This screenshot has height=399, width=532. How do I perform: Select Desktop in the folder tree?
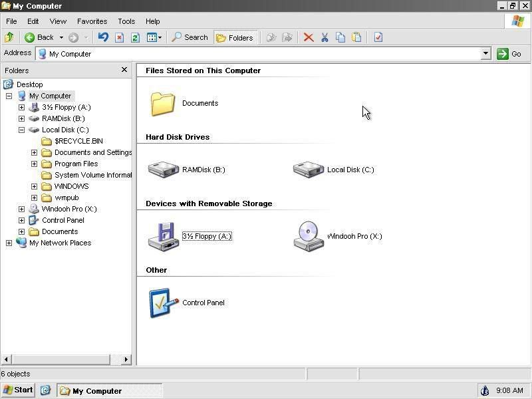pyautogui.click(x=29, y=84)
